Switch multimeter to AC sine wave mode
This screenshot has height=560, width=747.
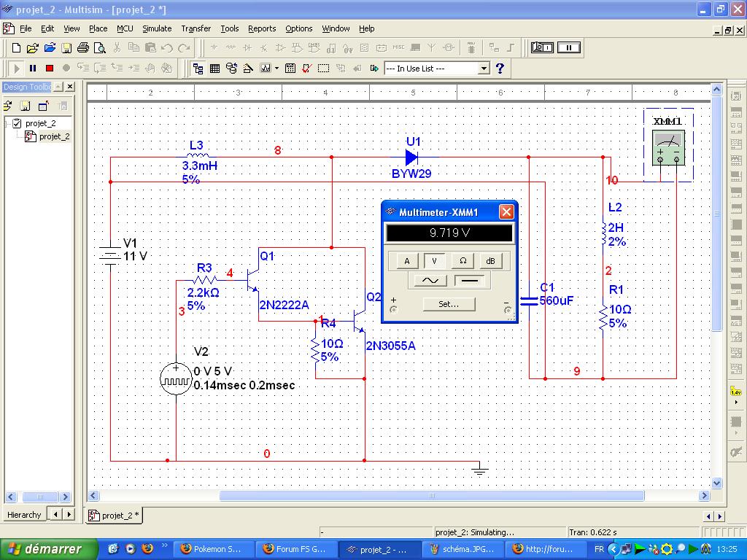430,280
